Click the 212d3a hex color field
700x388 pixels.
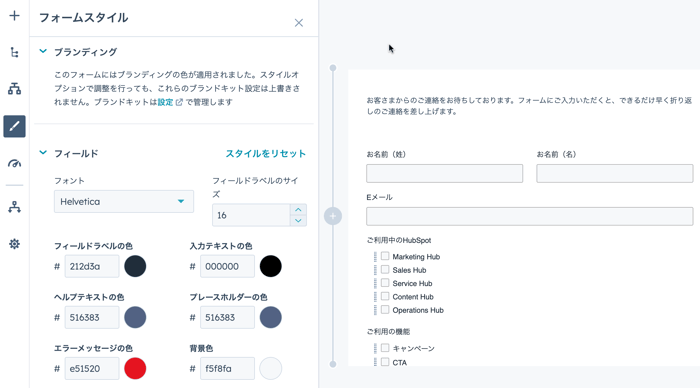pyautogui.click(x=92, y=266)
